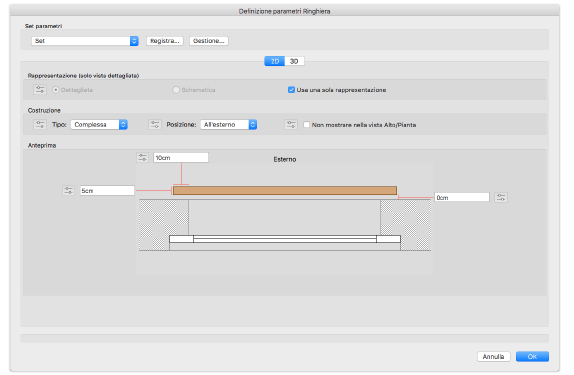Click settings icon beside Posizione dropdown

[x=155, y=125]
